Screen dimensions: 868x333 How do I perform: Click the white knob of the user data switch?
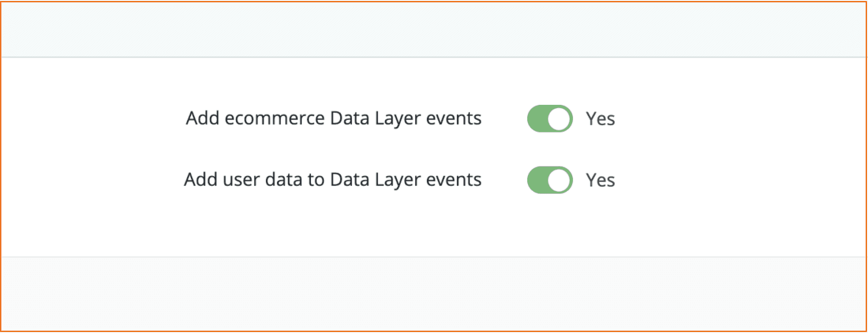tap(559, 180)
